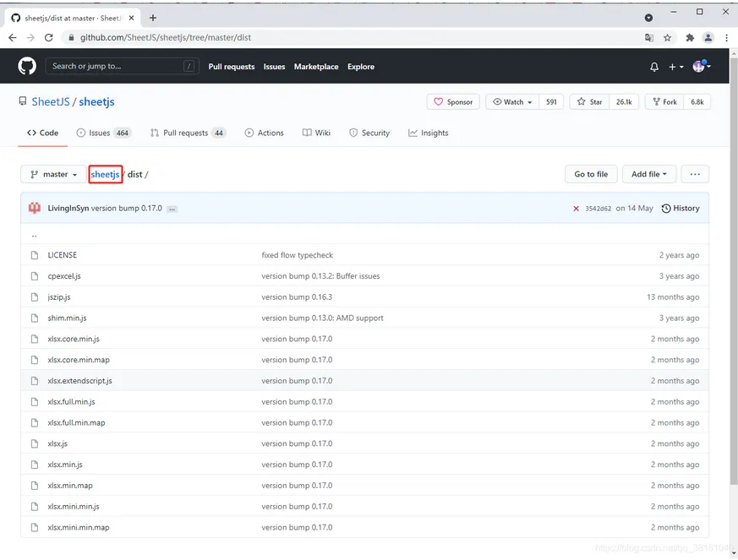
Task: Click the browser forward arrow
Action: tap(30, 38)
